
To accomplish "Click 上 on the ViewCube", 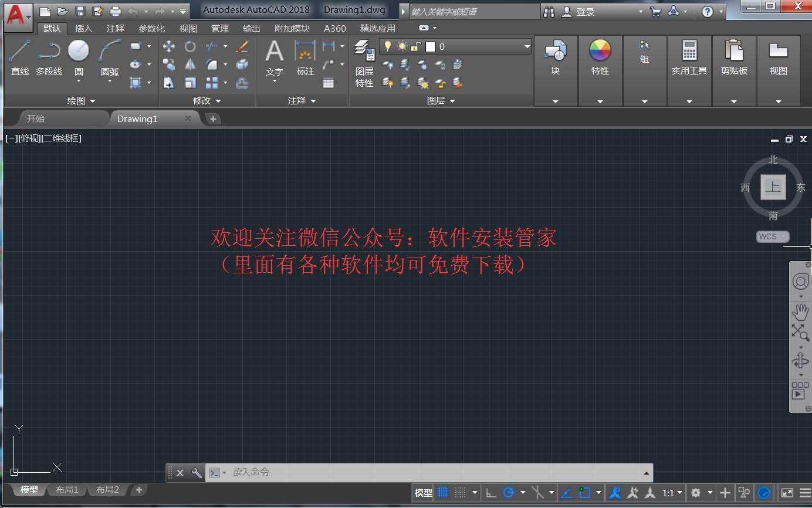I will click(x=773, y=187).
